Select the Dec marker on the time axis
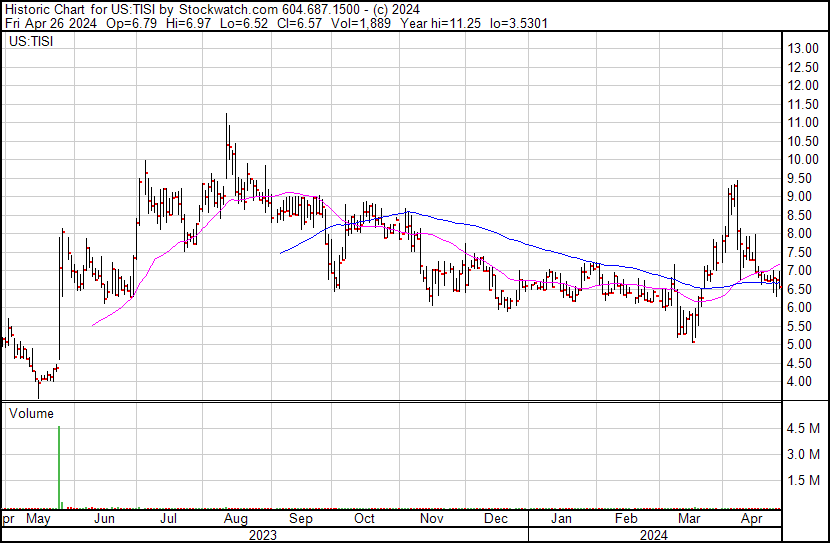830x543 pixels. click(496, 520)
